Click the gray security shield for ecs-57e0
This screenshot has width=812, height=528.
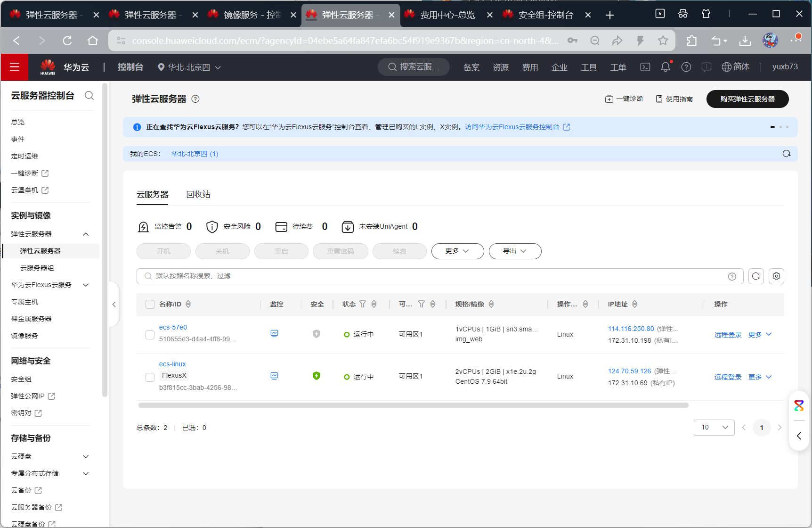click(317, 334)
